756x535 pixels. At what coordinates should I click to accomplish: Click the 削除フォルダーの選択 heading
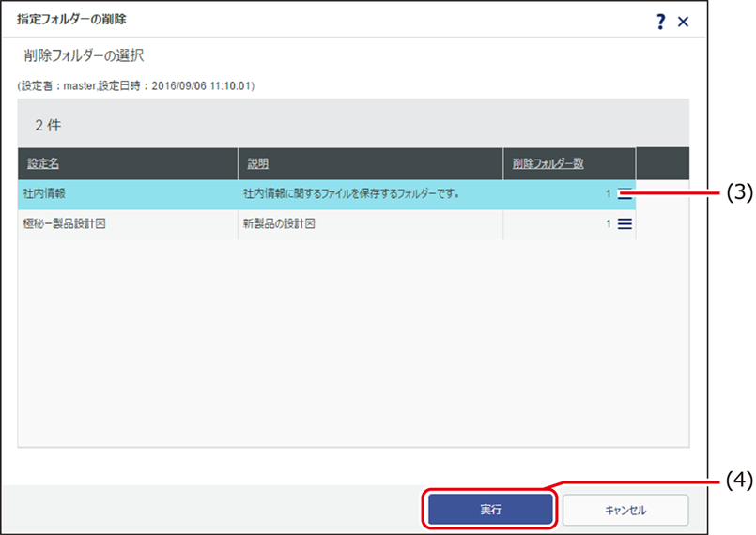(84, 55)
